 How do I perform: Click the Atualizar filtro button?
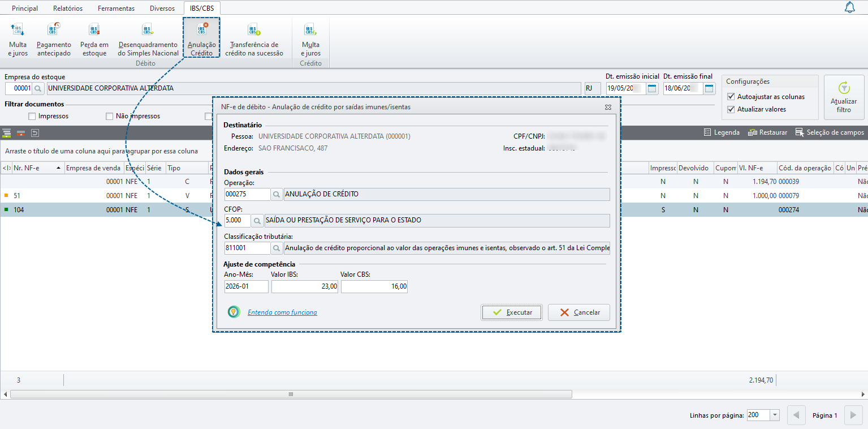[844, 97]
